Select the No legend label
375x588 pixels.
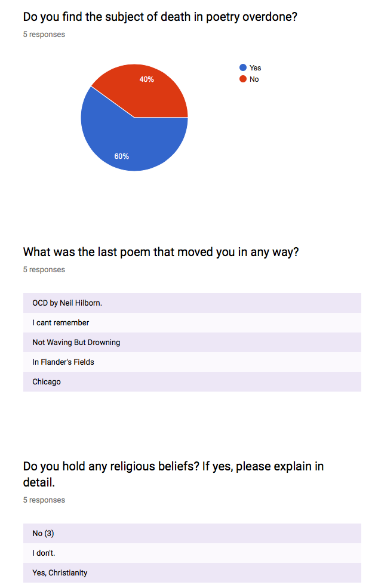click(x=254, y=79)
